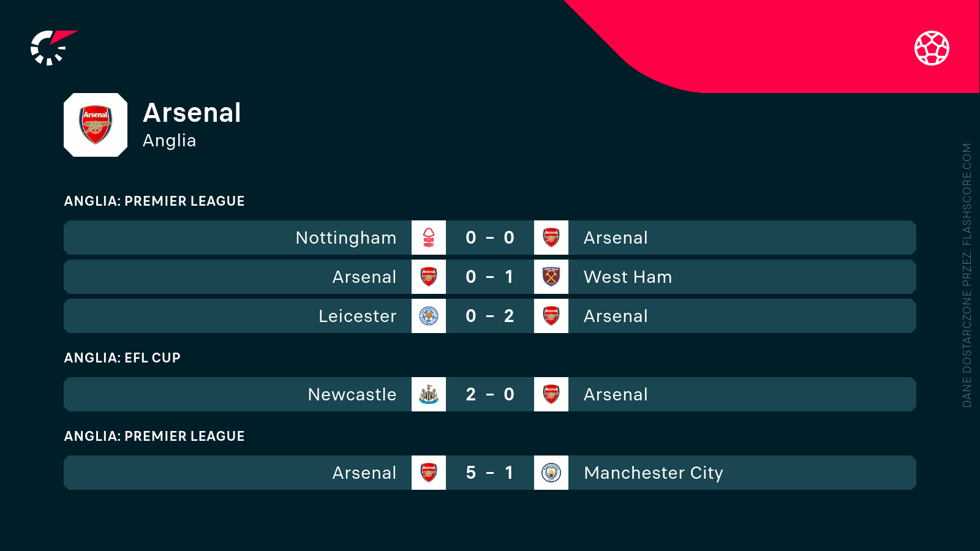Click the Newcastle United crest

429,394
